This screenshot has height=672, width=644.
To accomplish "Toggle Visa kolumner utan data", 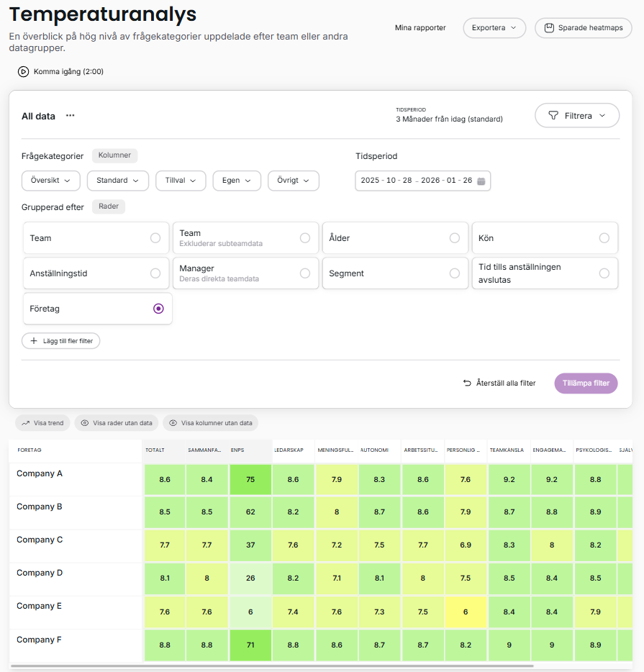I will pos(210,423).
